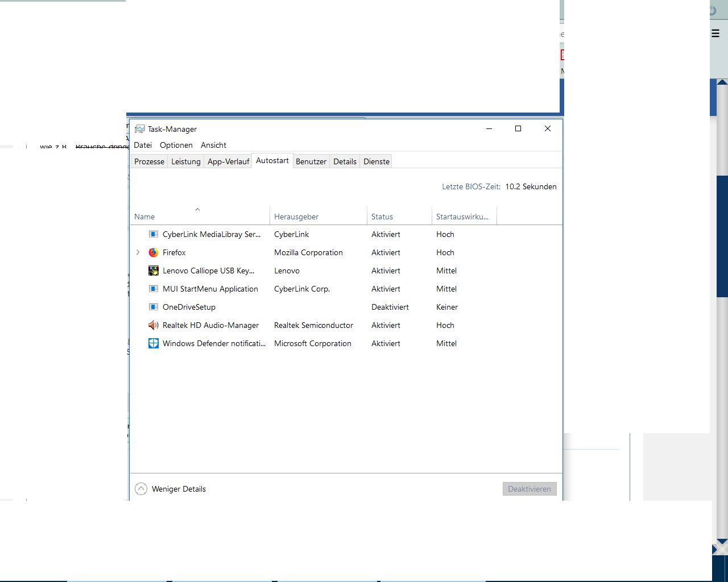Click the Task-Manager title bar icon
728x582 pixels.
[x=140, y=129]
